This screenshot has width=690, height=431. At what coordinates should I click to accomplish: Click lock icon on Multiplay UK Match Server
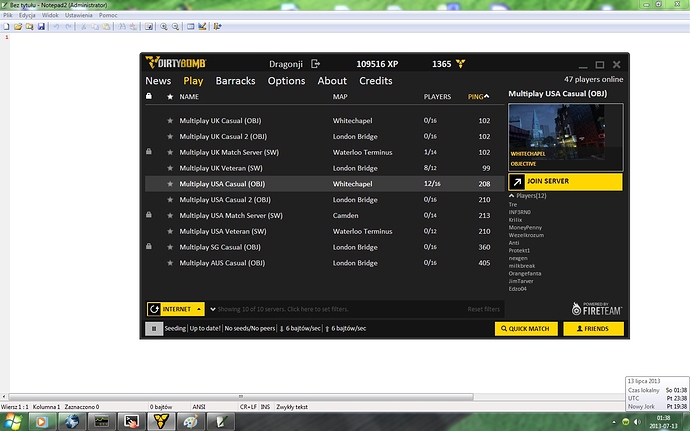(149, 152)
